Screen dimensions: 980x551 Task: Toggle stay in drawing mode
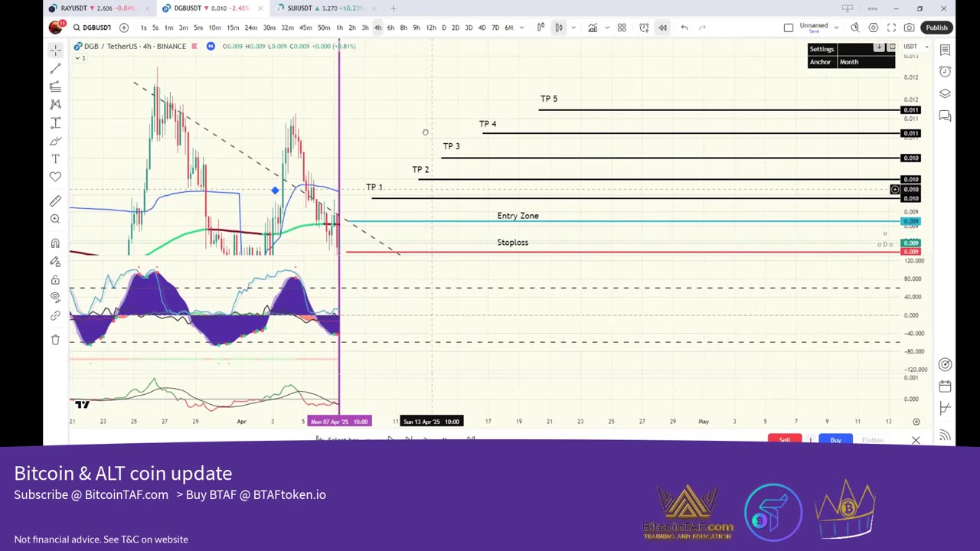point(55,262)
